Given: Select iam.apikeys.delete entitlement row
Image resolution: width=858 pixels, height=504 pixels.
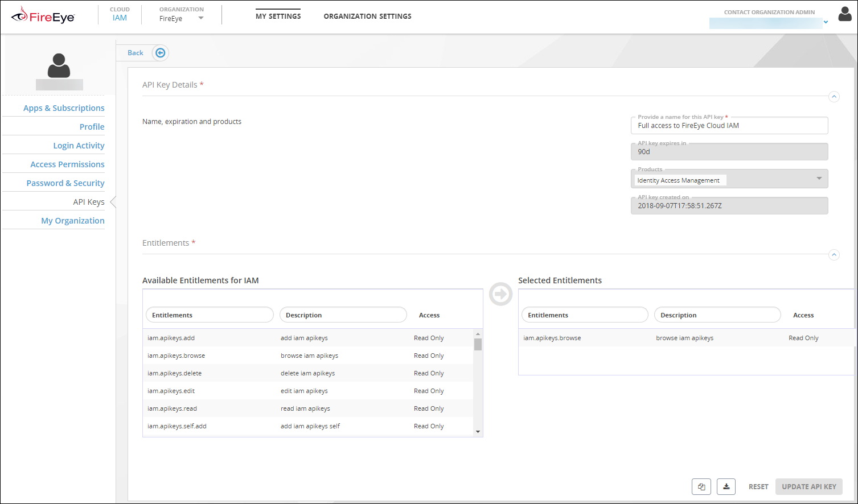Looking at the screenshot, I should pyautogui.click(x=308, y=373).
